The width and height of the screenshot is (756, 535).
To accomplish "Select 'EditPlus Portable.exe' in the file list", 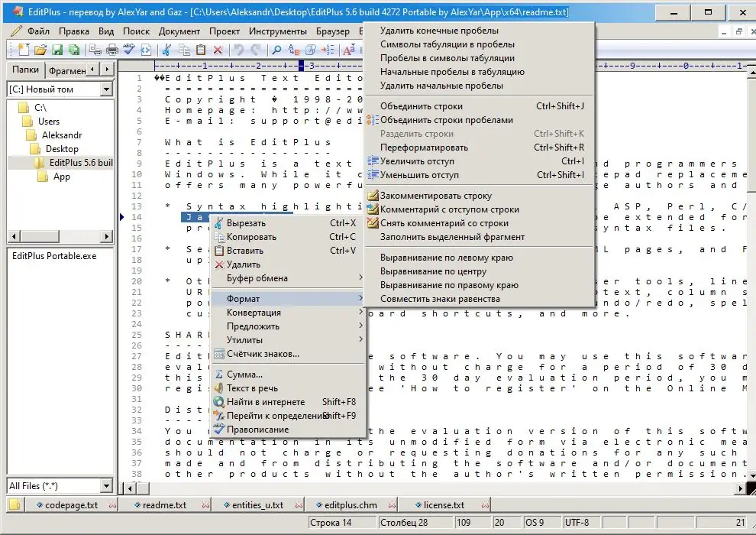I will point(54,256).
